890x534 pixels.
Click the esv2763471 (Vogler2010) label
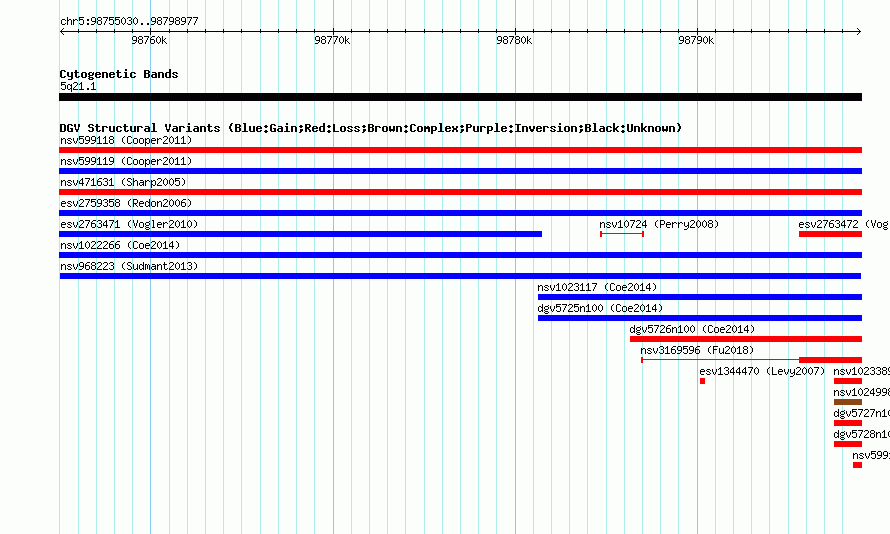point(129,224)
